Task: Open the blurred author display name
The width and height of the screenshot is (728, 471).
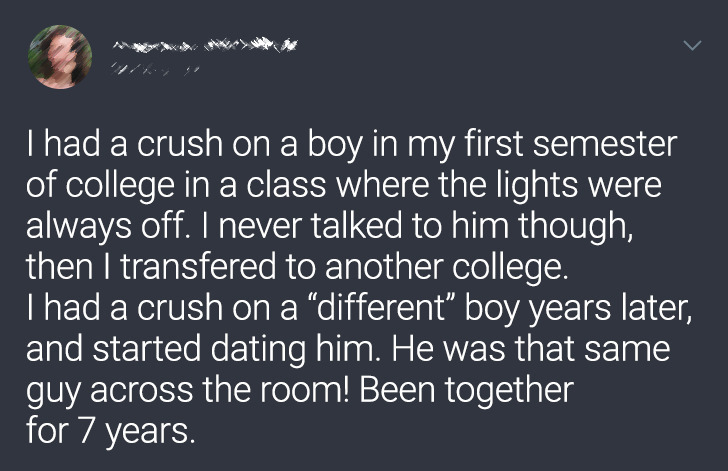Action: [205, 45]
